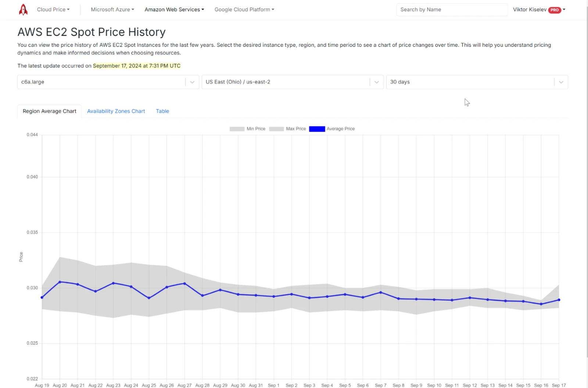The height and width of the screenshot is (388, 588).
Task: Click the red rocket logo icon
Action: coord(23,10)
